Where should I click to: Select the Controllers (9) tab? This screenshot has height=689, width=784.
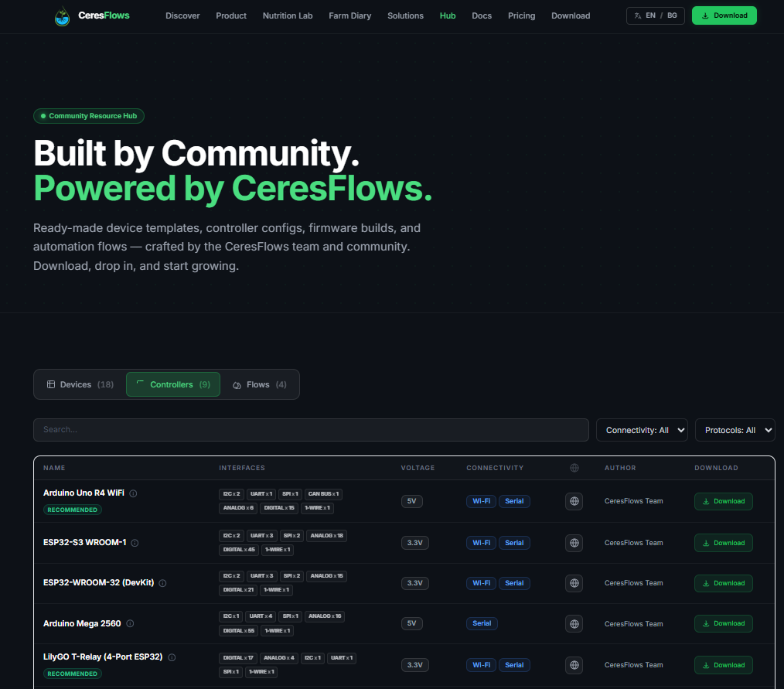click(173, 384)
